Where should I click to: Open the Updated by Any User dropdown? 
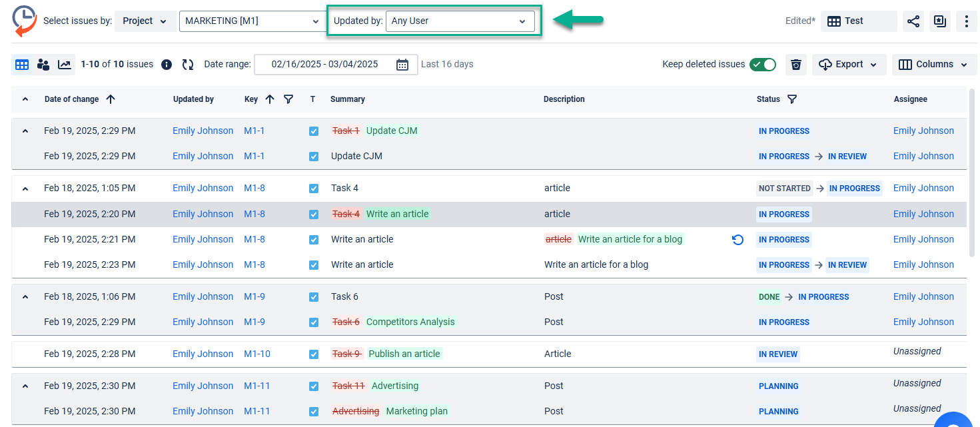click(x=460, y=21)
